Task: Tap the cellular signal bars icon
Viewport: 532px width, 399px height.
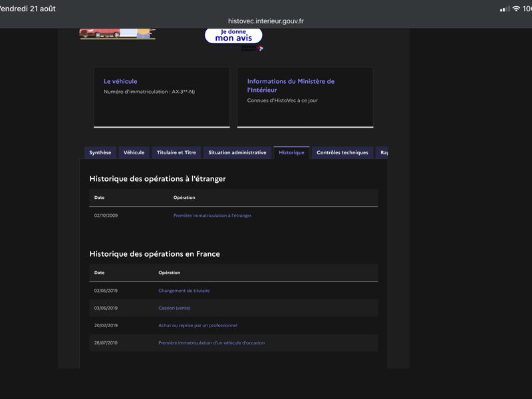Action: click(x=505, y=9)
